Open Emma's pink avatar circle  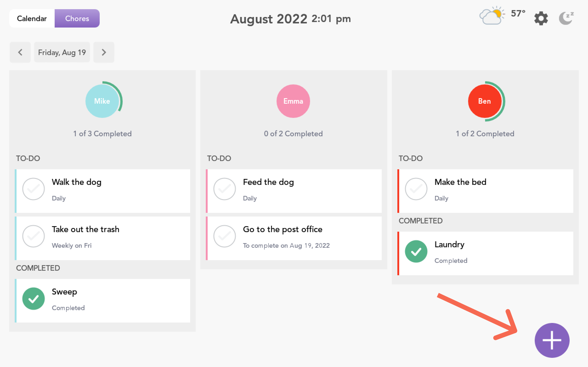click(x=293, y=101)
